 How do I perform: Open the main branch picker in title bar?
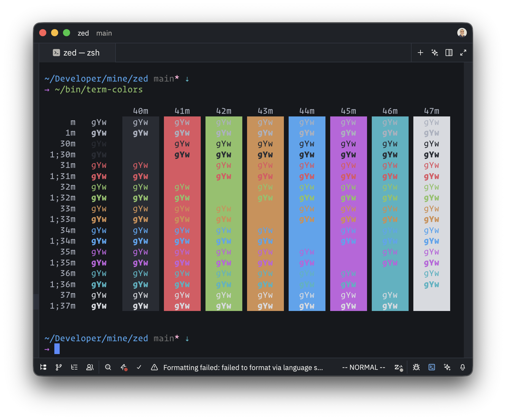coord(104,33)
